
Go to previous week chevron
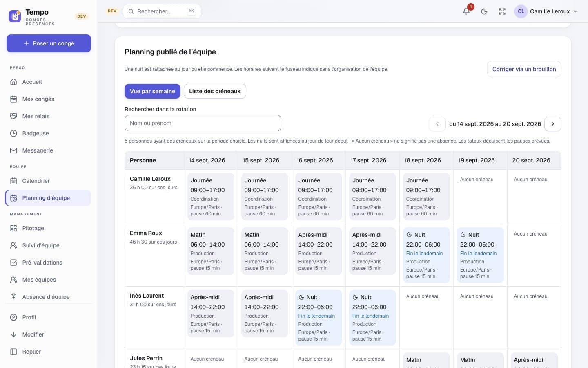(437, 124)
